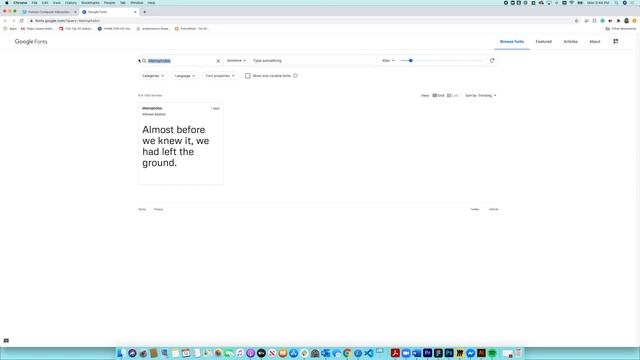
Task: Open the Sentence preview type dropdown
Action: click(236, 60)
